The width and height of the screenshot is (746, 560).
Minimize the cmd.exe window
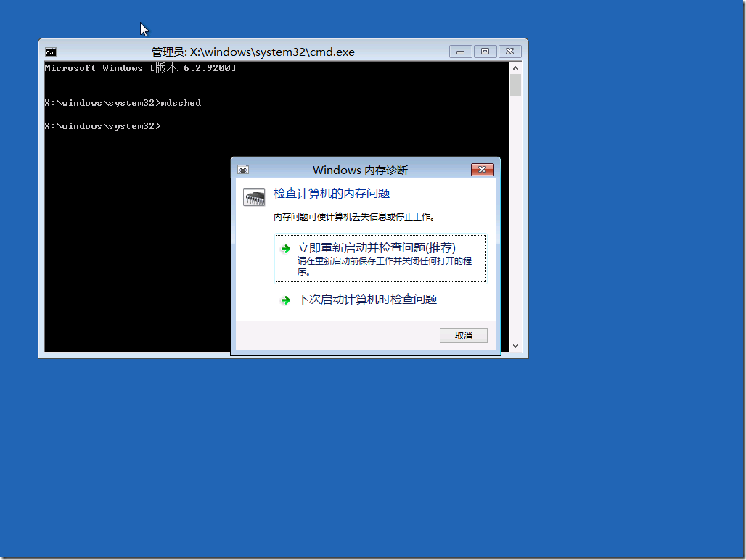[460, 52]
